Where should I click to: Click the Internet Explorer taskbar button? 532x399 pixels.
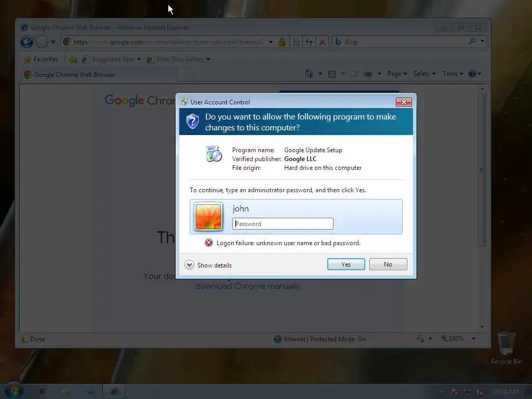pyautogui.click(x=114, y=392)
